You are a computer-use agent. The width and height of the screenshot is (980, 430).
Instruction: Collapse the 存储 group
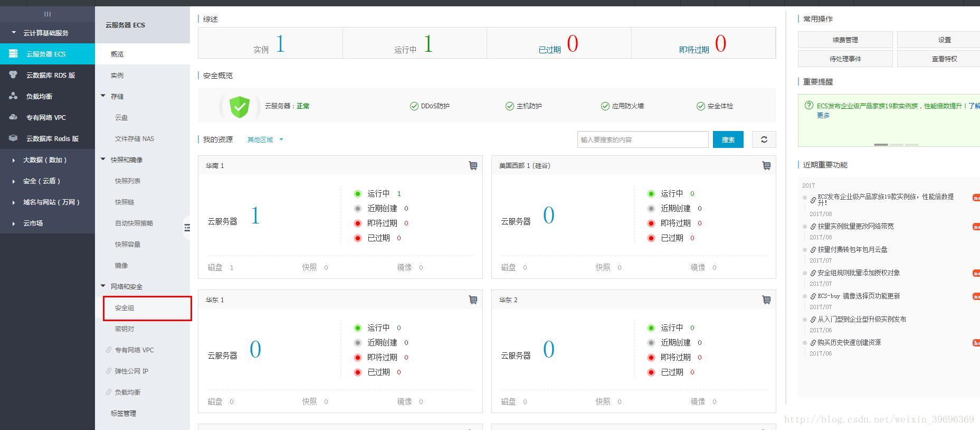pos(103,96)
